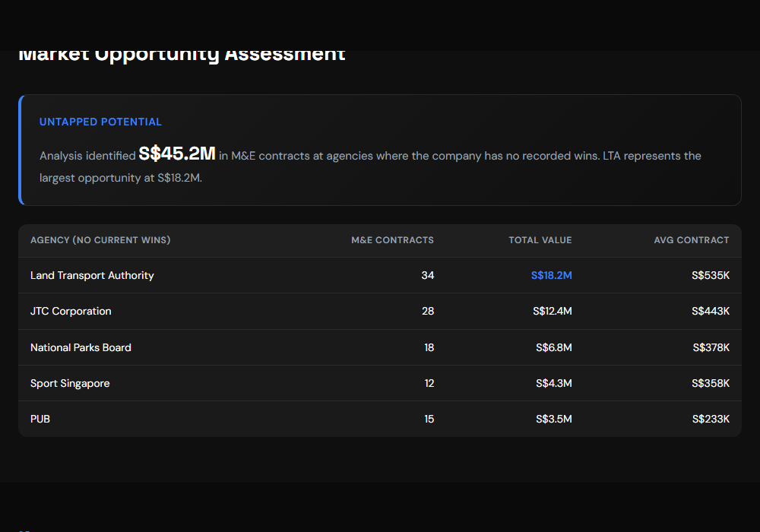760x532 pixels.
Task: Click PUB's S$233K average contract value
Action: (x=711, y=419)
